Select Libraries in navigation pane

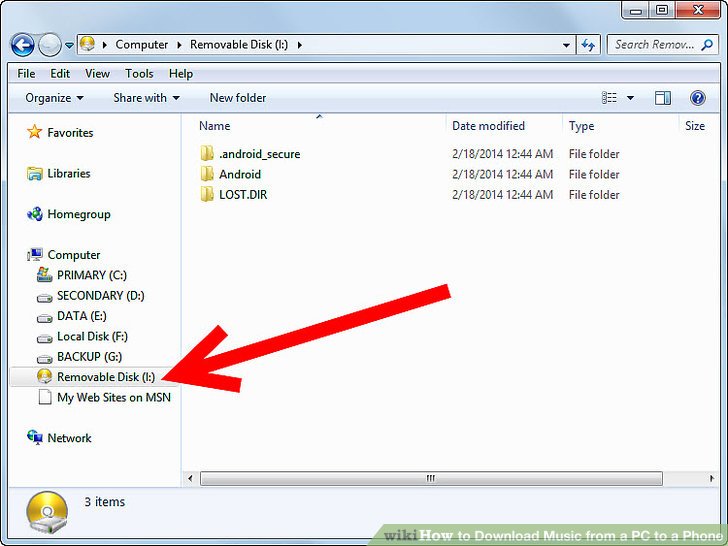[69, 174]
